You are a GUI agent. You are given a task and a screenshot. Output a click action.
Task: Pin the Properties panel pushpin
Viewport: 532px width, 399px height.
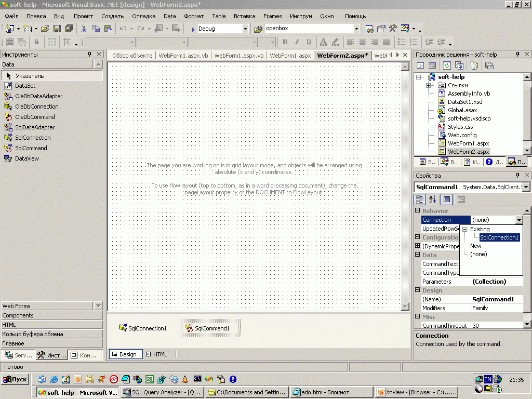517,176
